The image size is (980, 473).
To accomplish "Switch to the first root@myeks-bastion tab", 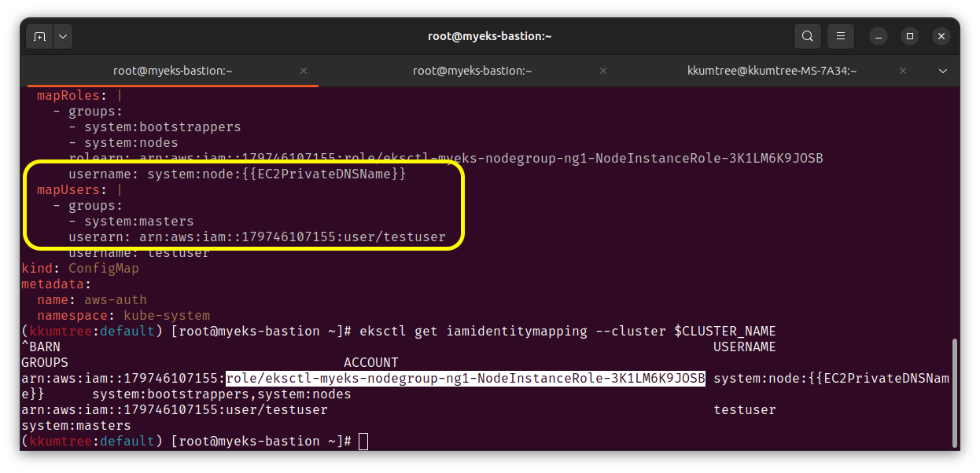I will point(172,71).
